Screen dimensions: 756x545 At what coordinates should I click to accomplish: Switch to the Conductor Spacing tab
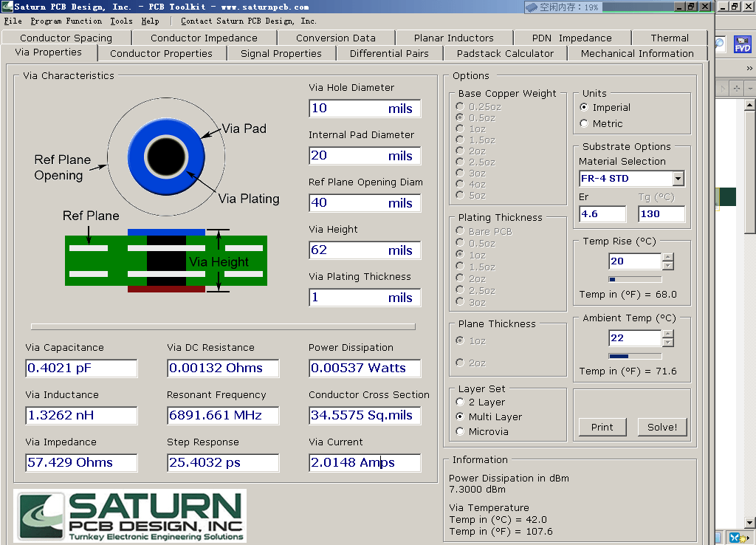point(66,38)
